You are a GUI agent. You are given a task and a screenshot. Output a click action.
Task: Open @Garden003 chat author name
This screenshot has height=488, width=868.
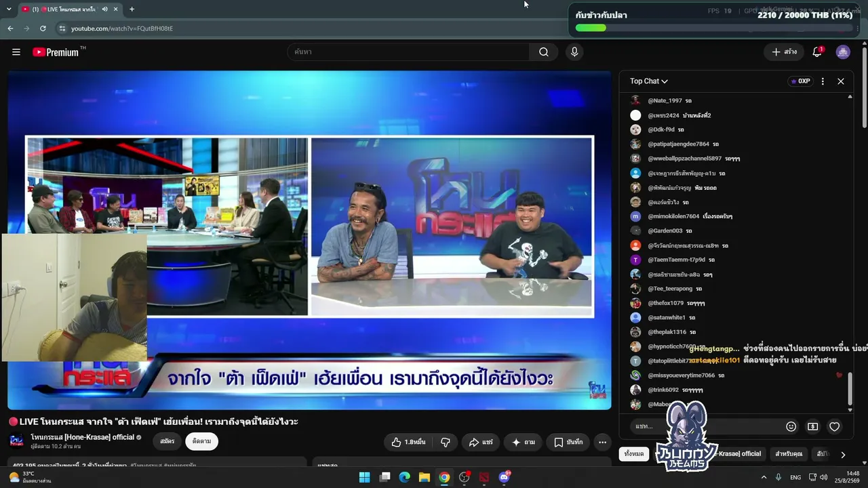pyautogui.click(x=665, y=231)
